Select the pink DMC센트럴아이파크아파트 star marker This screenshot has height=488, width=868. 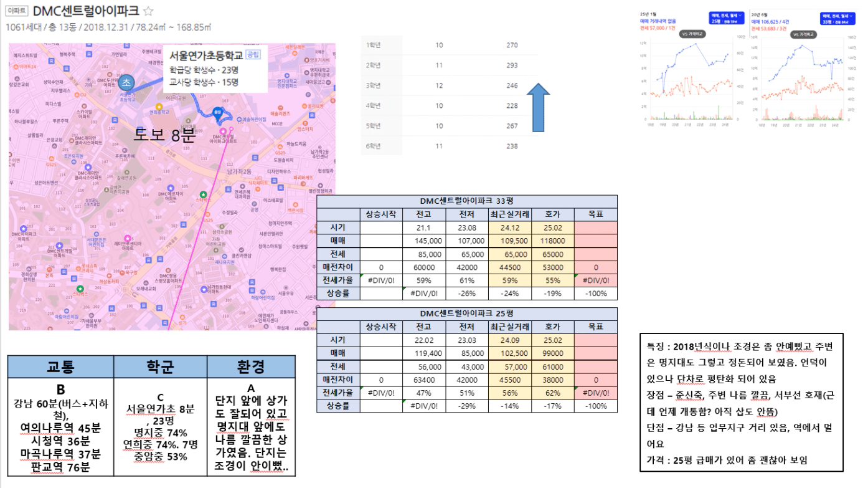tap(223, 132)
